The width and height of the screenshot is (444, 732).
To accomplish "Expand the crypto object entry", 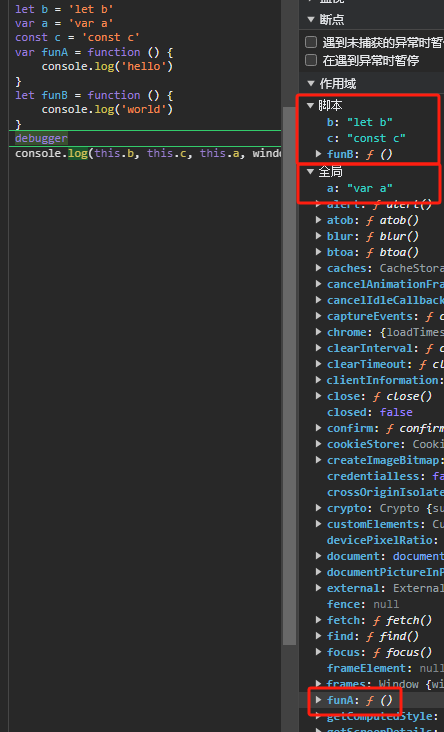I will [318, 508].
